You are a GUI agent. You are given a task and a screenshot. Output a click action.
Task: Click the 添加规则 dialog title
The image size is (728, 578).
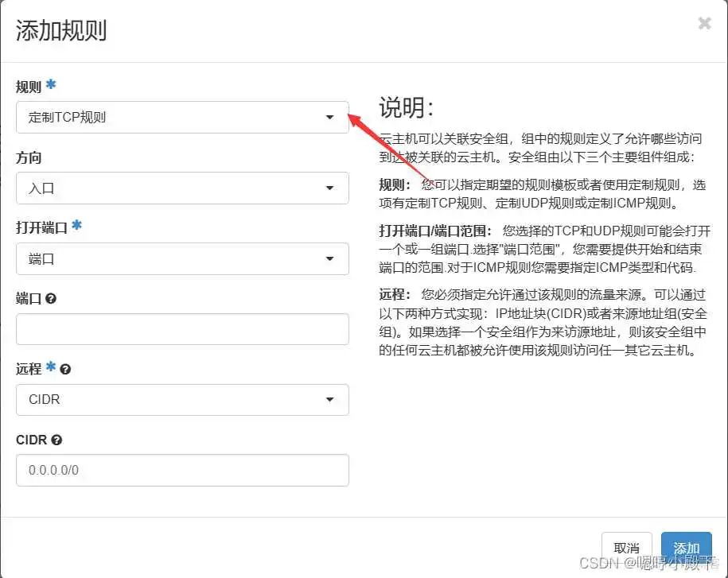coord(61,32)
